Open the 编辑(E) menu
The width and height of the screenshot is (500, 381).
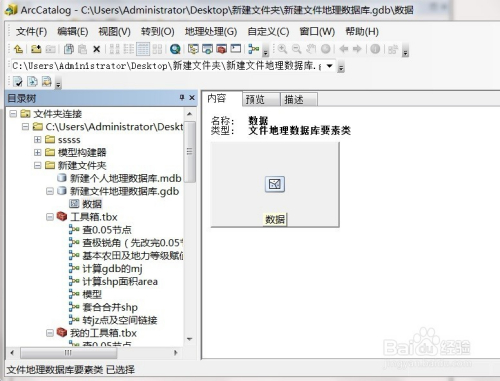(x=73, y=32)
